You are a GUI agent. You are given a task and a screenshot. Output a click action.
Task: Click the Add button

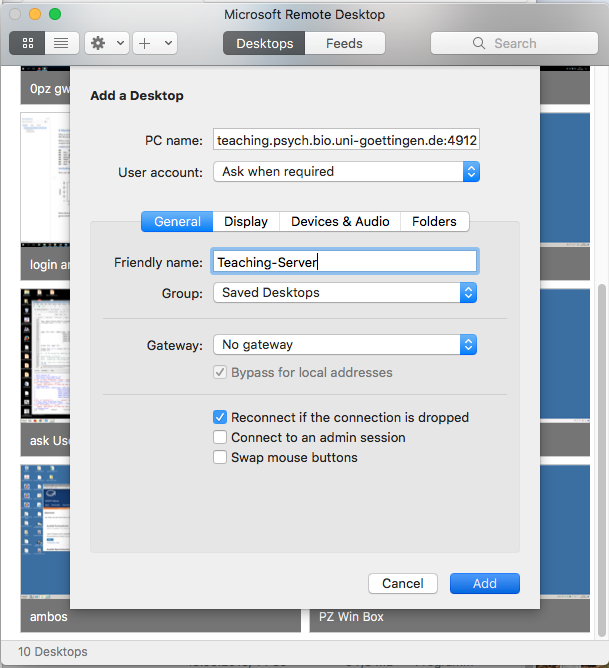pyautogui.click(x=485, y=583)
